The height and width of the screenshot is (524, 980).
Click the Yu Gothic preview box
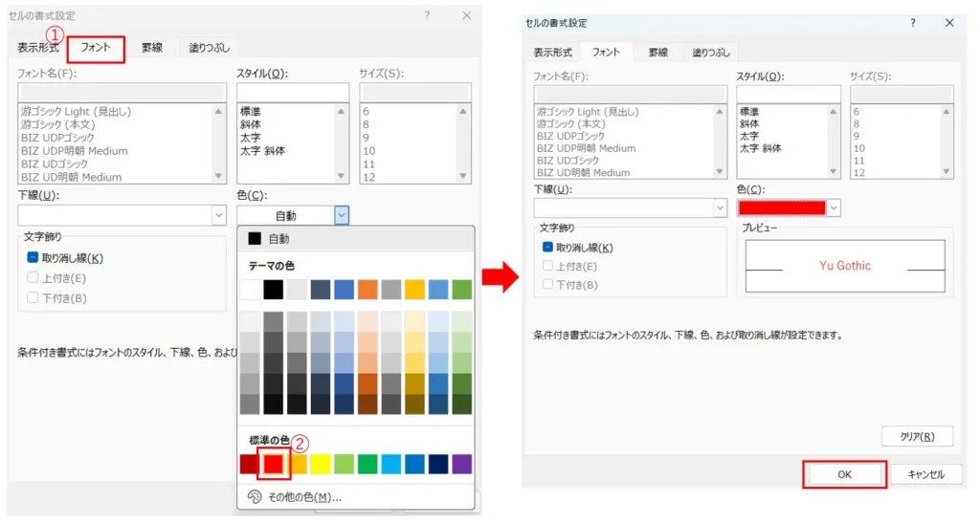point(845,266)
